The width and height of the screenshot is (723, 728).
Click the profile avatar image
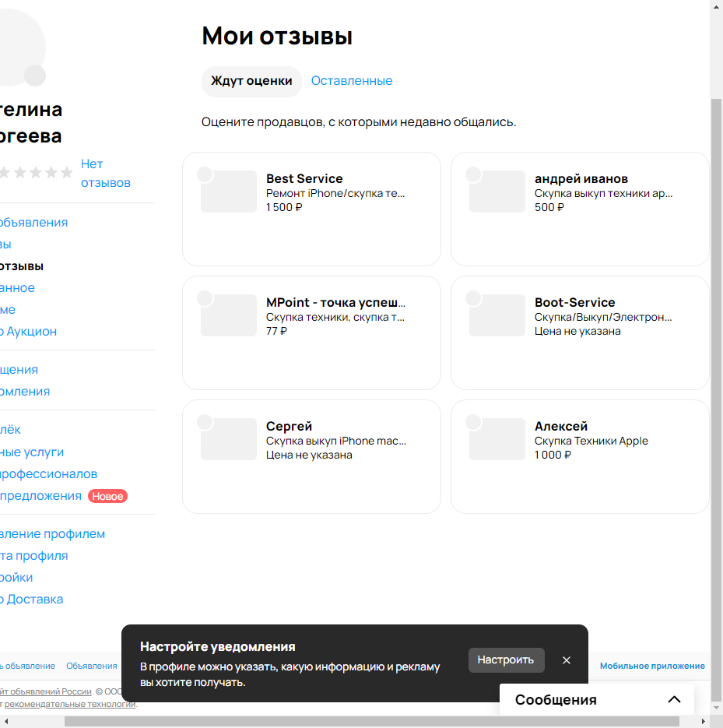pyautogui.click(x=23, y=47)
